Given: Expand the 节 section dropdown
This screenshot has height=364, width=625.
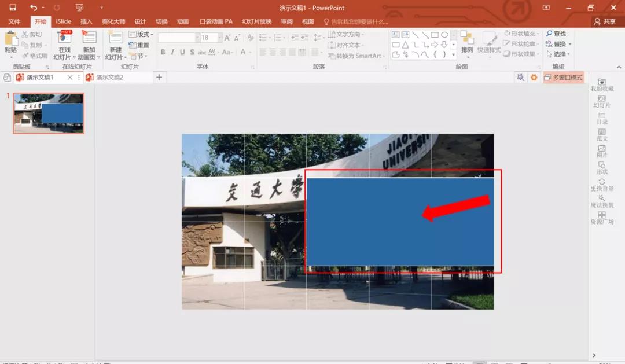Looking at the screenshot, I should pyautogui.click(x=139, y=56).
